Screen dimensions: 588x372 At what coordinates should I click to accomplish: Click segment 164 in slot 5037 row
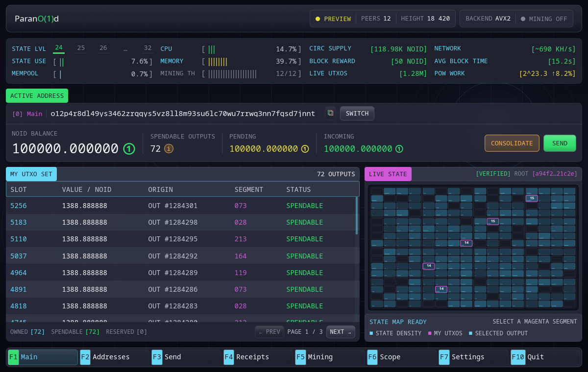(241, 256)
